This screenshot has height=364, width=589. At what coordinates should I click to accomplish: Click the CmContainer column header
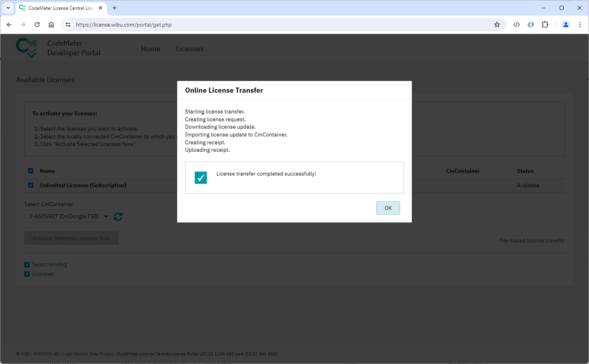[463, 171]
